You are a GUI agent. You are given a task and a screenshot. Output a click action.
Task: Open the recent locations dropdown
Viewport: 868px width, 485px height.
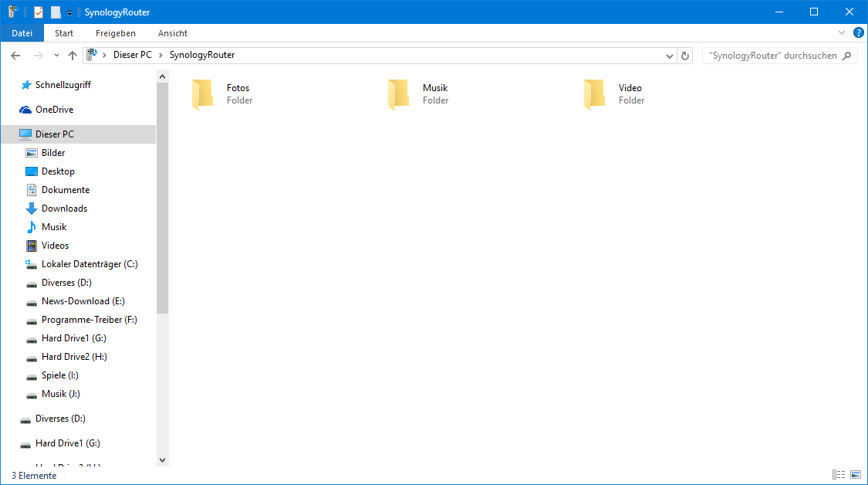[x=56, y=56]
